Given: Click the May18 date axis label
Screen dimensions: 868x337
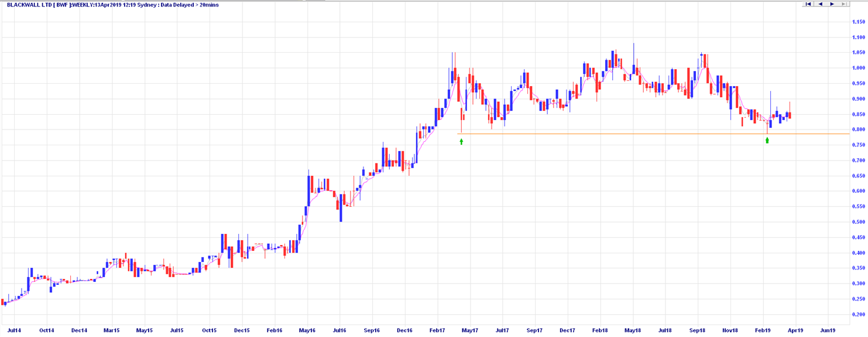Looking at the screenshot, I should click(x=633, y=331).
